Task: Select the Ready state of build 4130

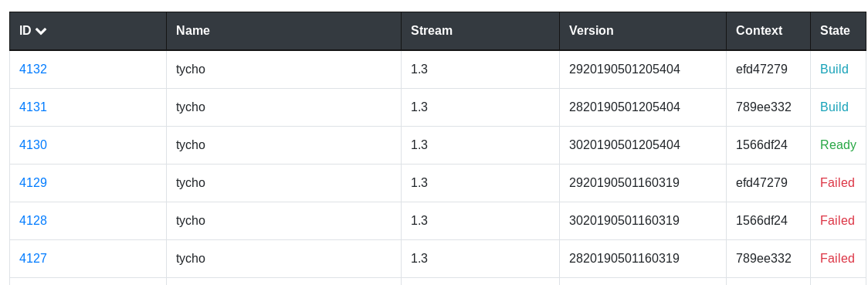Action: pyautogui.click(x=838, y=145)
